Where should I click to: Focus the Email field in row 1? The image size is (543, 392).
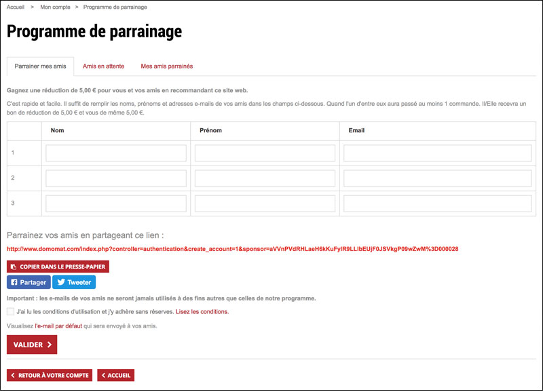click(437, 153)
